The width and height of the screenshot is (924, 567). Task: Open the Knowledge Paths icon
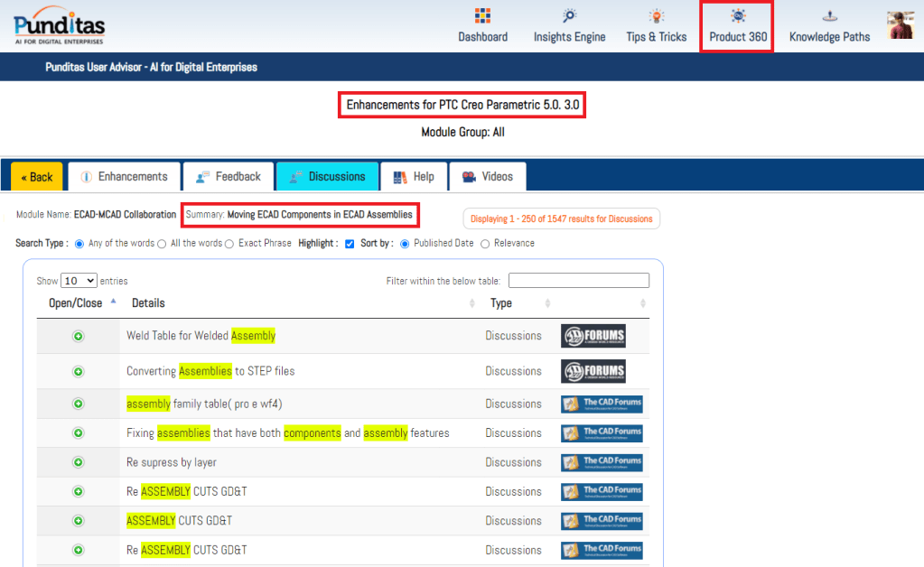[829, 16]
